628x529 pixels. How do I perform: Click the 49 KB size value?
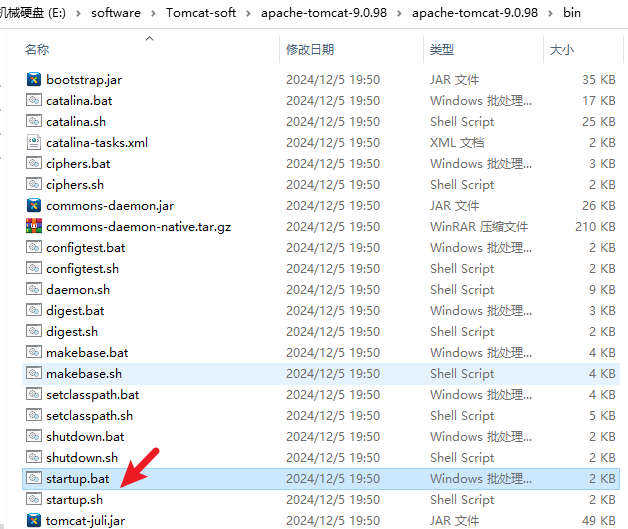point(599,521)
